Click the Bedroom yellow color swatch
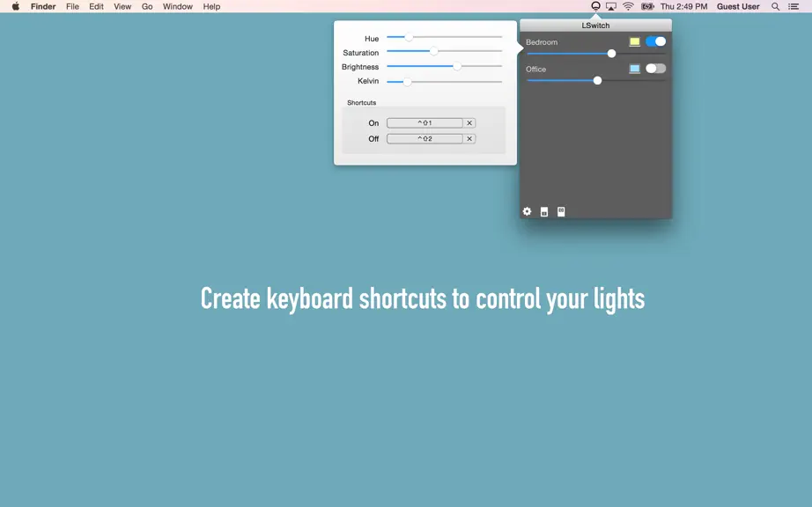Screen dimensions: 812x507 click(634, 41)
